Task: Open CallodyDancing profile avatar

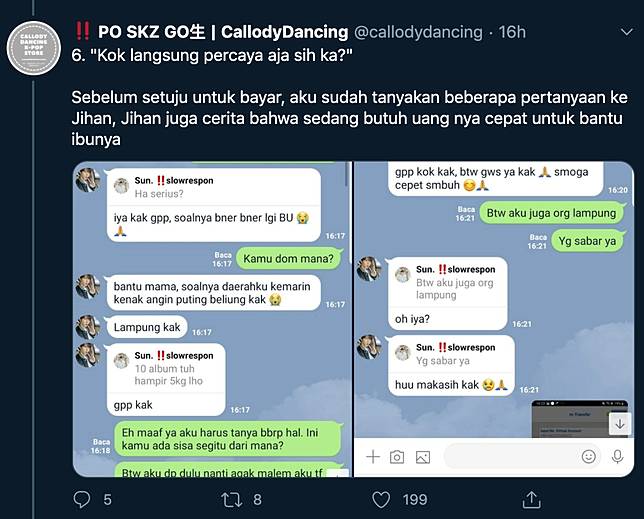Action: (34, 48)
